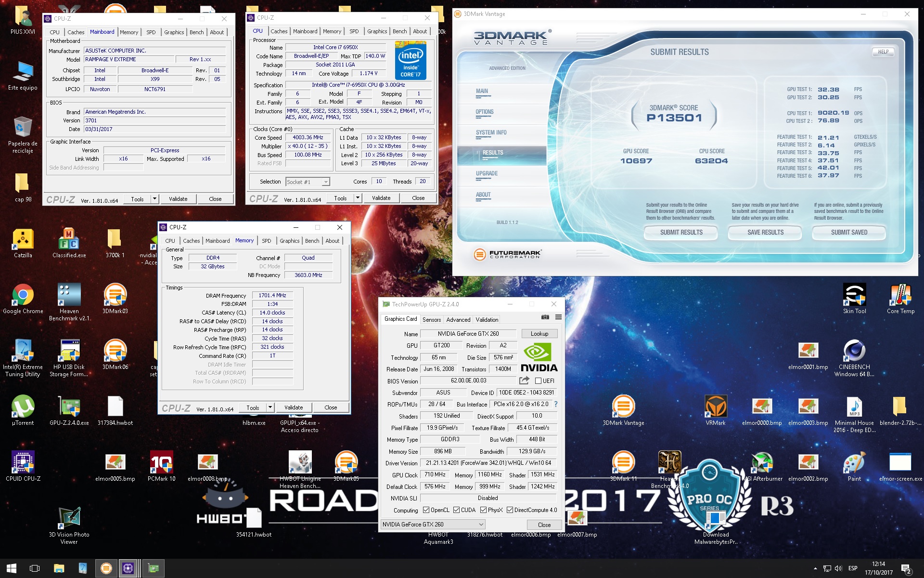
Task: Select Bench tab in CPU-Z CPU window
Action: (x=399, y=31)
